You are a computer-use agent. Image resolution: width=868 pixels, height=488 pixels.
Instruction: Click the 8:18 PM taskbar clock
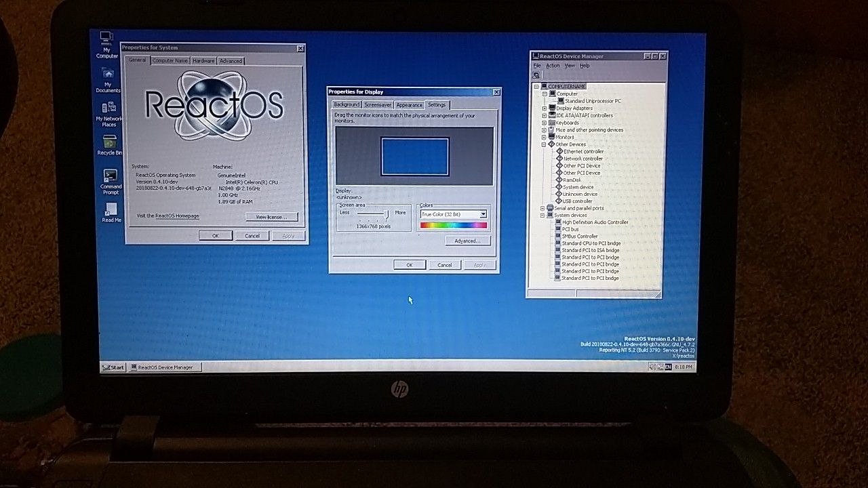684,367
